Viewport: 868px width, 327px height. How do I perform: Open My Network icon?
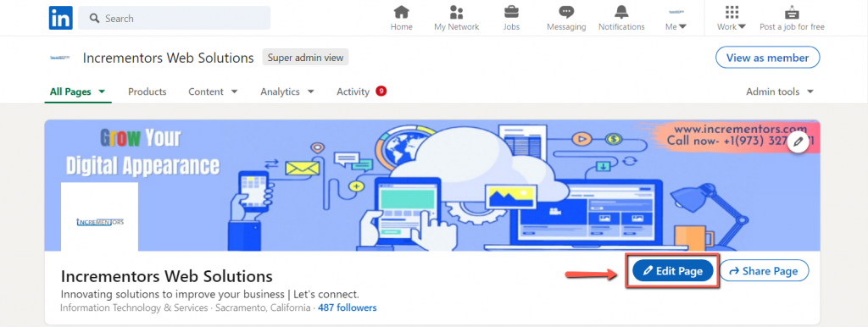[456, 19]
